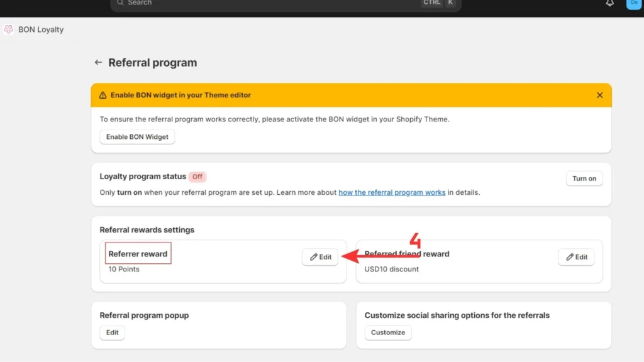
Task: Click the BON Loyalty flower app icon
Action: tap(8, 29)
